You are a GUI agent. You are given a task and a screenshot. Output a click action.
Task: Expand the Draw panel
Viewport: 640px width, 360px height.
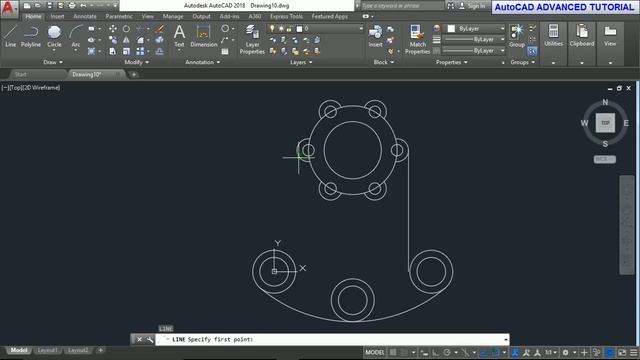53,62
